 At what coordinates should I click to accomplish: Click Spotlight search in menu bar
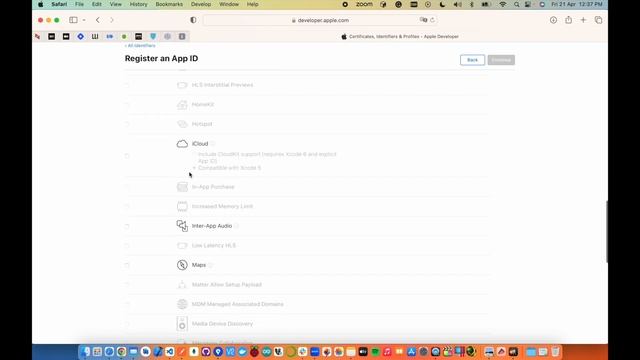[516, 4]
